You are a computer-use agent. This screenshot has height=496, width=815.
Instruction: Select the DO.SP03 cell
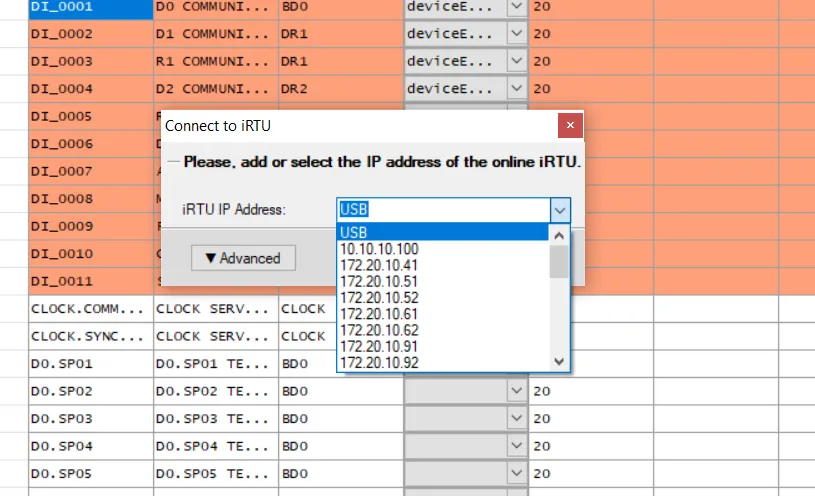click(91, 419)
